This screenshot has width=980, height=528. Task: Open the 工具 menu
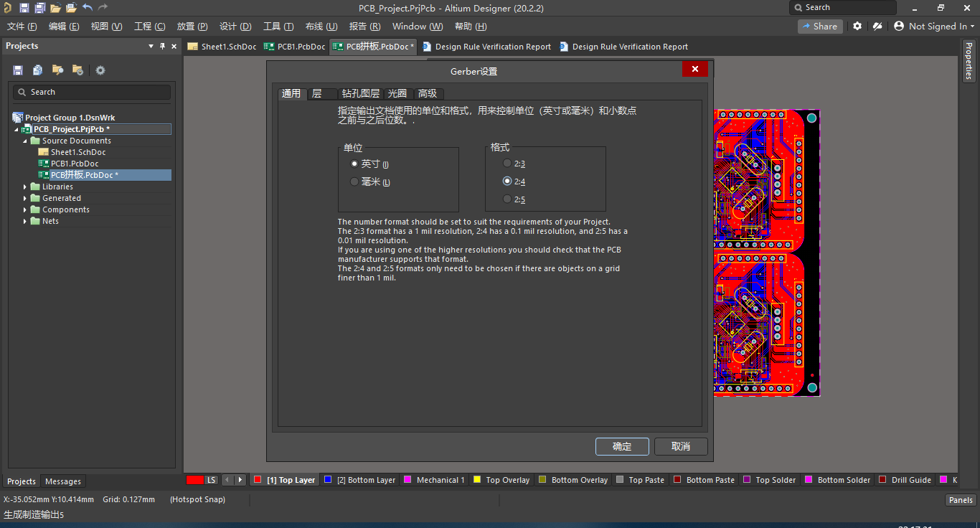click(278, 26)
